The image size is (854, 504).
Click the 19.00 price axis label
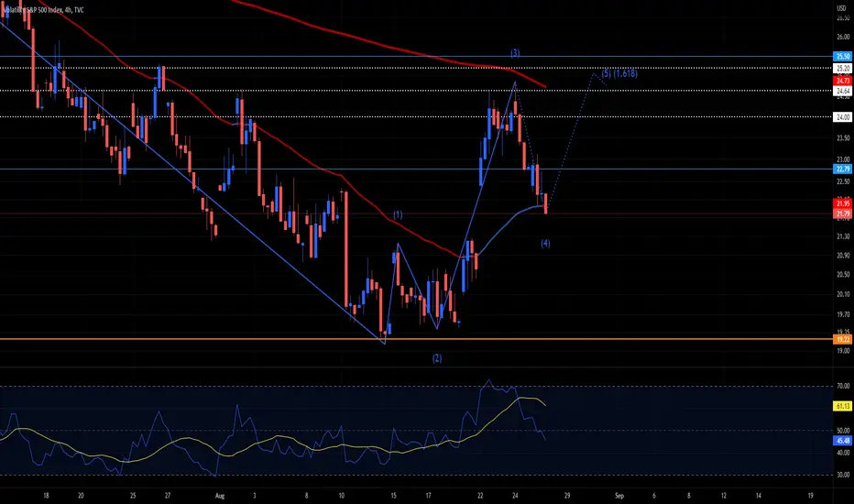pyautogui.click(x=843, y=351)
